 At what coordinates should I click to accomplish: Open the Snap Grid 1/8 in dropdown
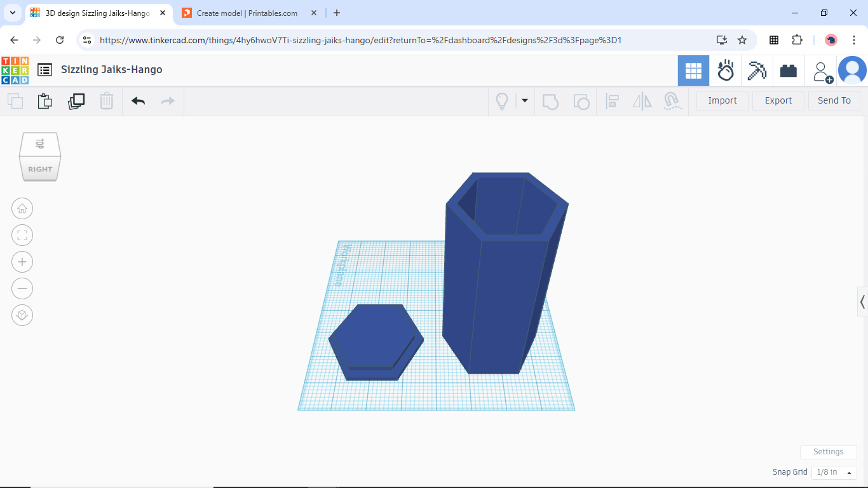(834, 472)
